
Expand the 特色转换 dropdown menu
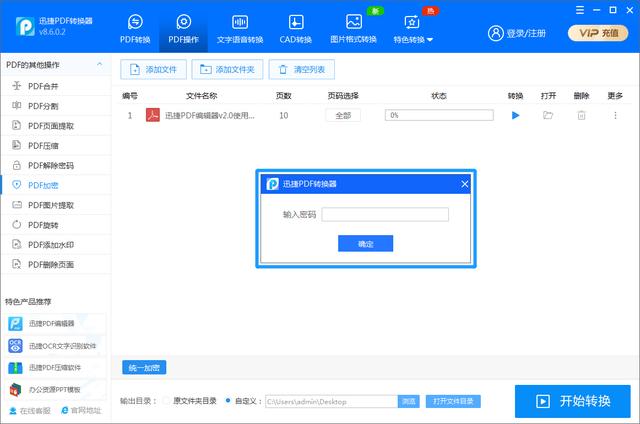pyautogui.click(x=412, y=29)
